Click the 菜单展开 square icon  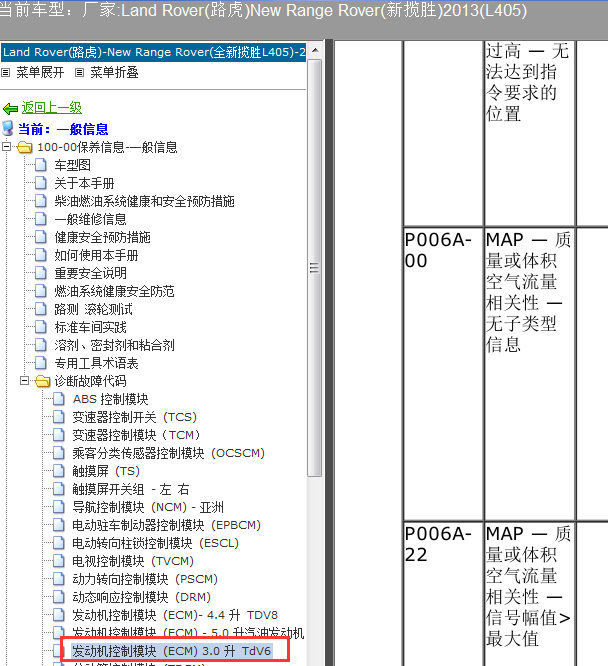pos(6,73)
